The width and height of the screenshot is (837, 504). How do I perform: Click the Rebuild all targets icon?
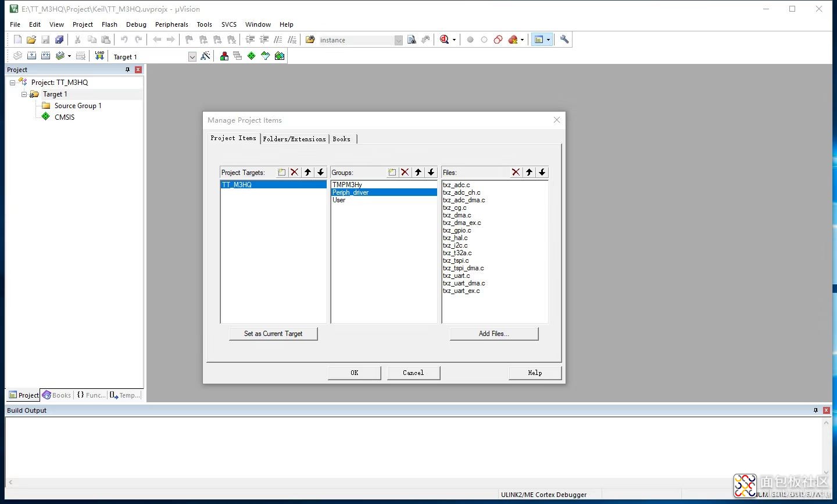pos(45,56)
